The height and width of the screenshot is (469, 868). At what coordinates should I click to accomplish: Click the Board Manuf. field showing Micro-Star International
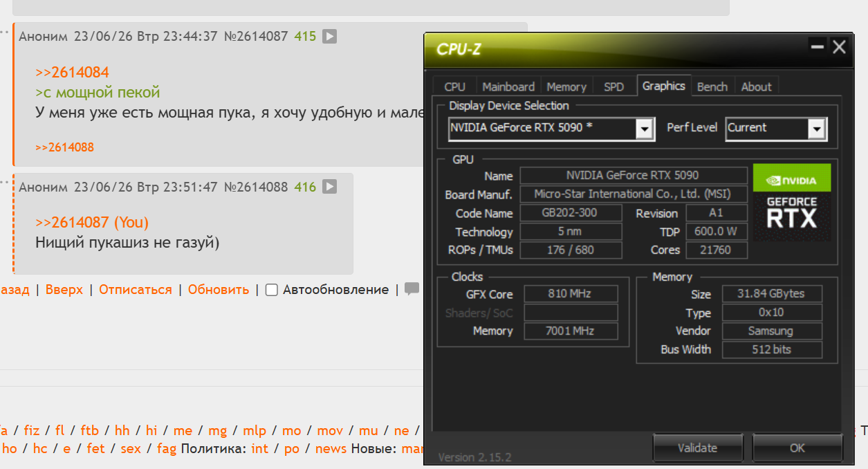(x=634, y=194)
